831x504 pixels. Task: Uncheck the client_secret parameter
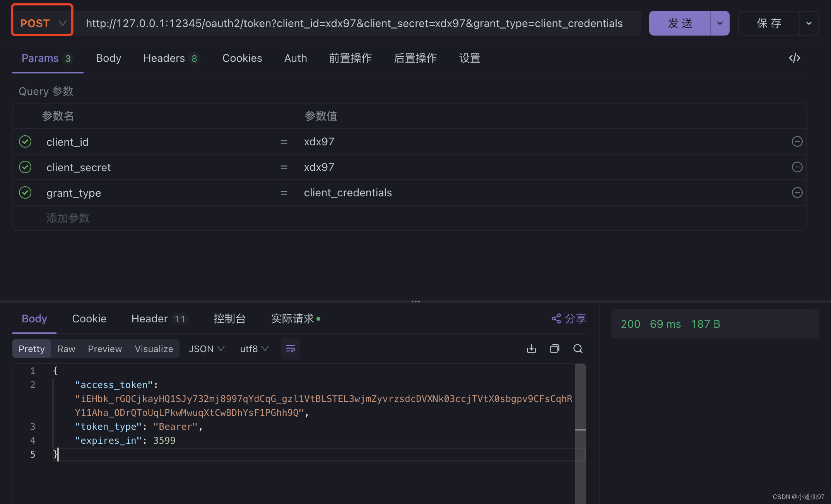[25, 167]
